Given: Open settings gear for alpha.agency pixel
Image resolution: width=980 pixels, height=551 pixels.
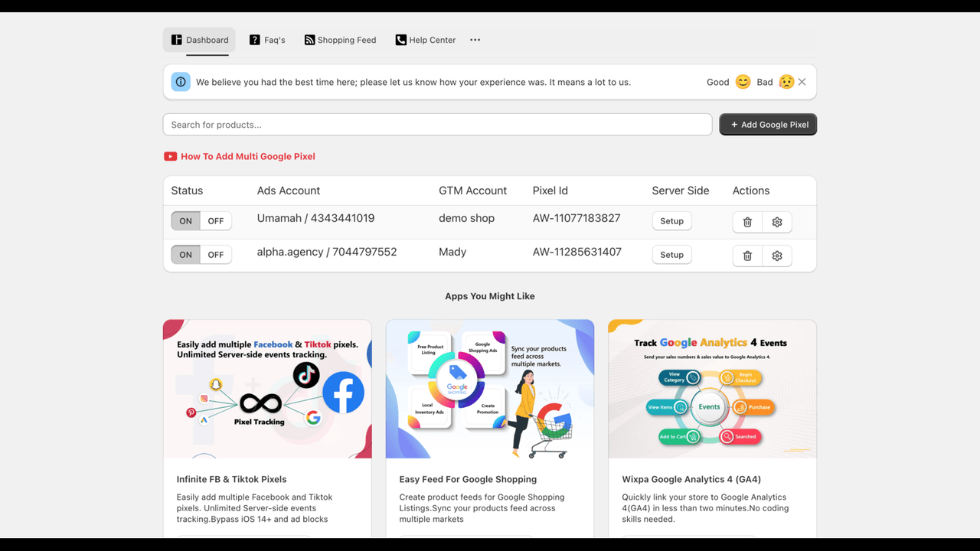Looking at the screenshot, I should click(777, 256).
